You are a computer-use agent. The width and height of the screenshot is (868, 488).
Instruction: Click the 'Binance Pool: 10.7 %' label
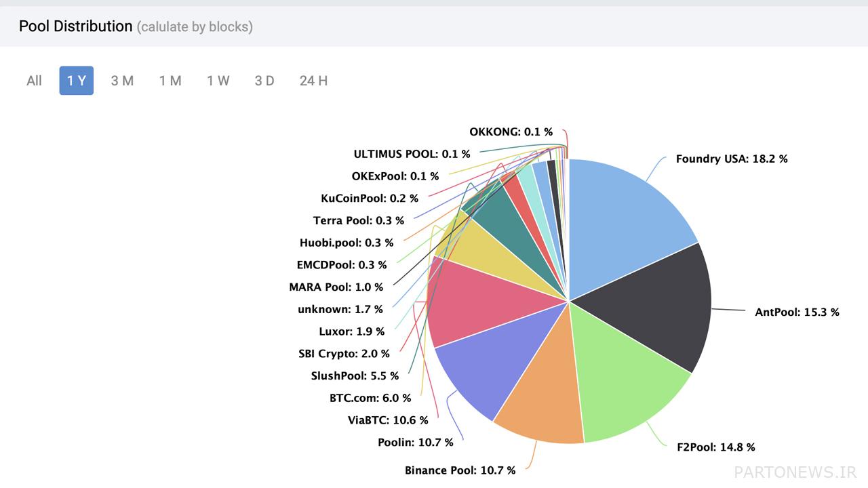click(460, 470)
